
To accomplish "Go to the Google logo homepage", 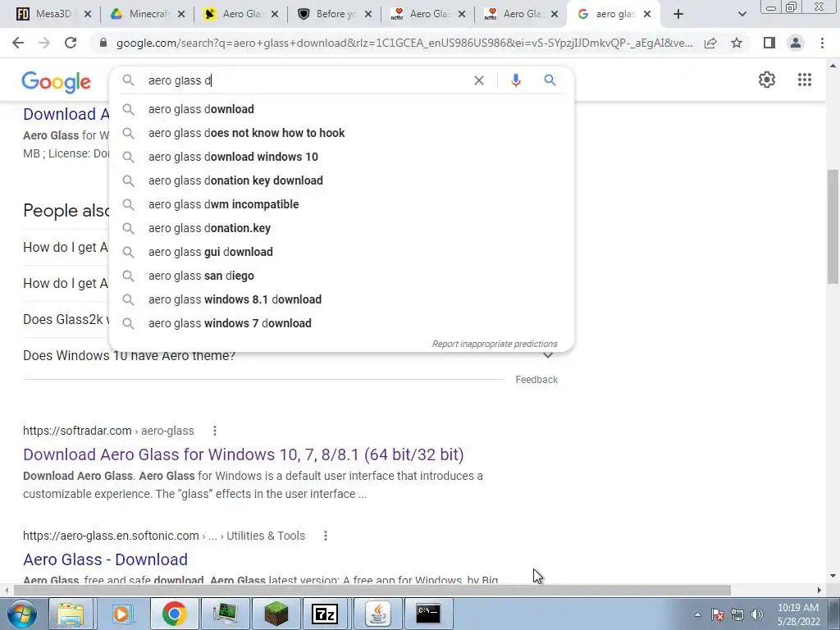I will tap(57, 82).
